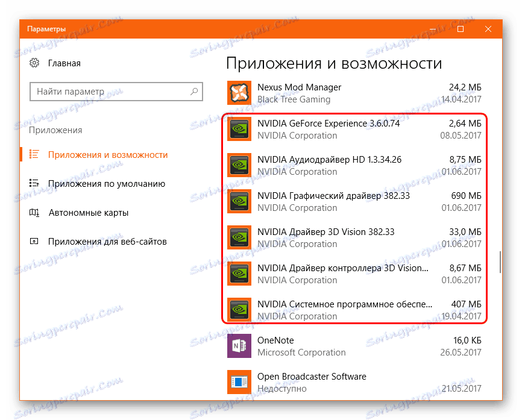Screen dimensions: 522x420
Task: Select Open Broadcaster Software entry name
Action: [x=312, y=377]
